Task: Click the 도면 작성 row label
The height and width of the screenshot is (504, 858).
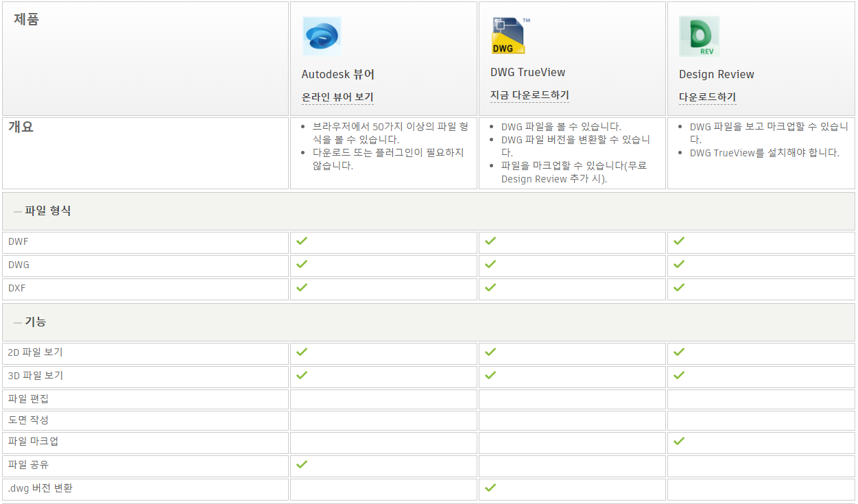Action: pyautogui.click(x=29, y=420)
